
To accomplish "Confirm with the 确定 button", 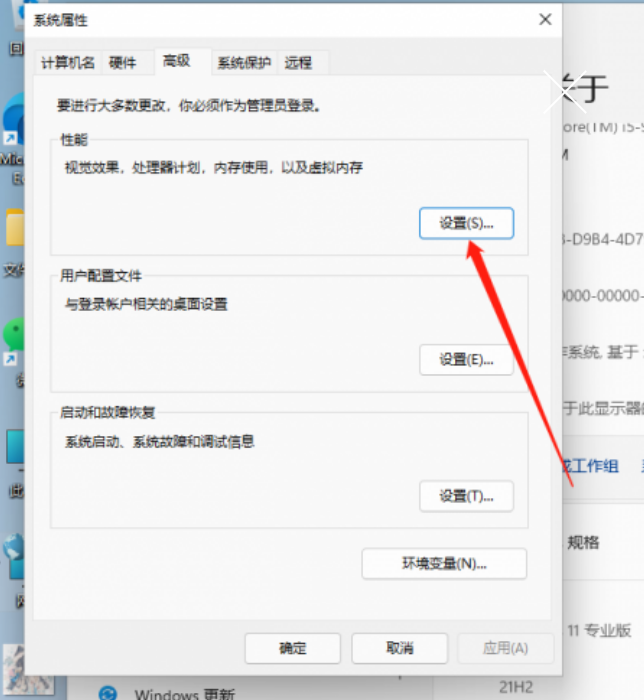I will click(x=292, y=648).
